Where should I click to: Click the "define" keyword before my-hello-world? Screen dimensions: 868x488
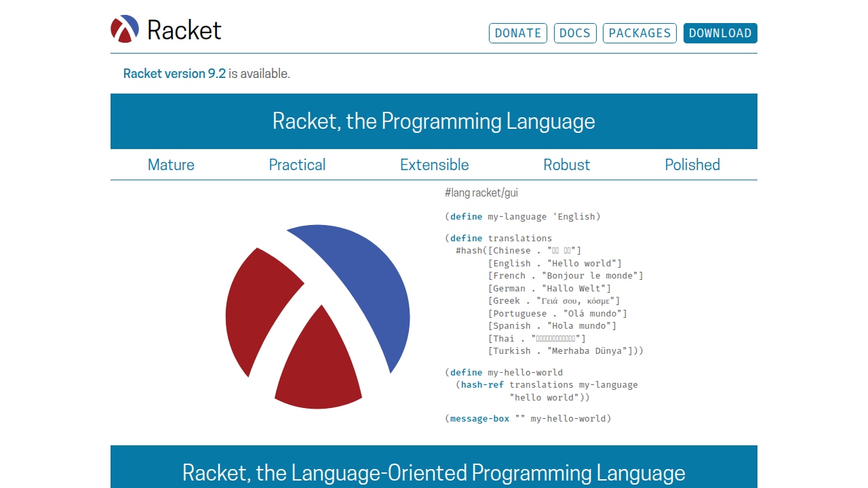click(x=467, y=373)
